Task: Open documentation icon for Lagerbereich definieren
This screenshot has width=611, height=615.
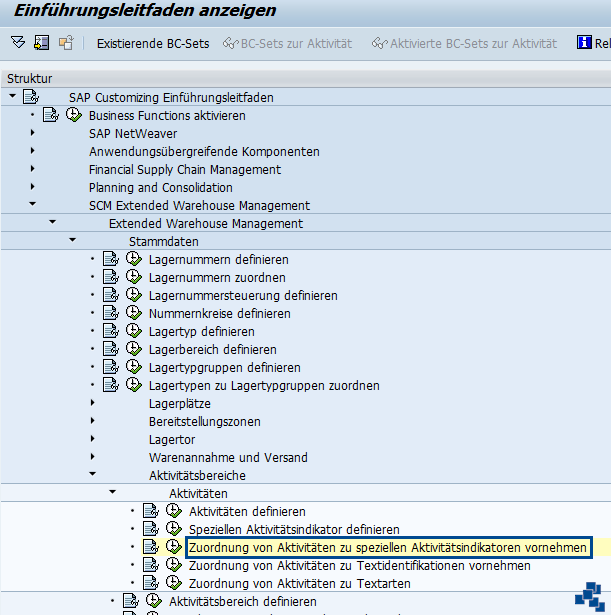Action: point(111,350)
